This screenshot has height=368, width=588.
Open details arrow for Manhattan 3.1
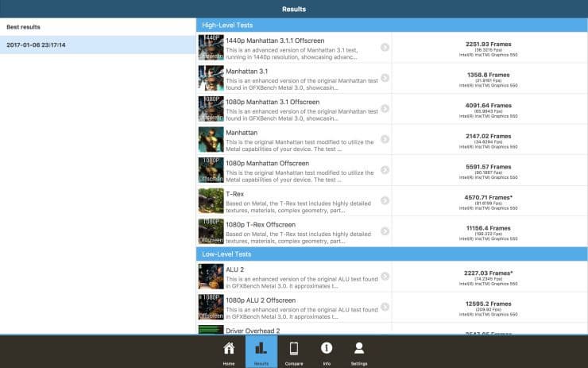(x=385, y=78)
